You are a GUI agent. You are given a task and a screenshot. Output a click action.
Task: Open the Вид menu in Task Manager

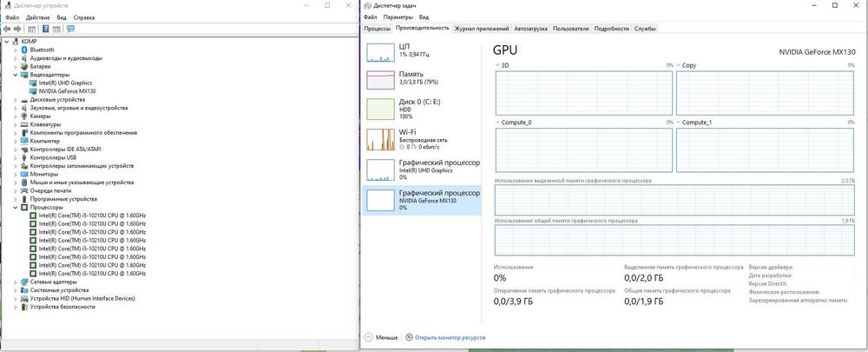click(424, 17)
